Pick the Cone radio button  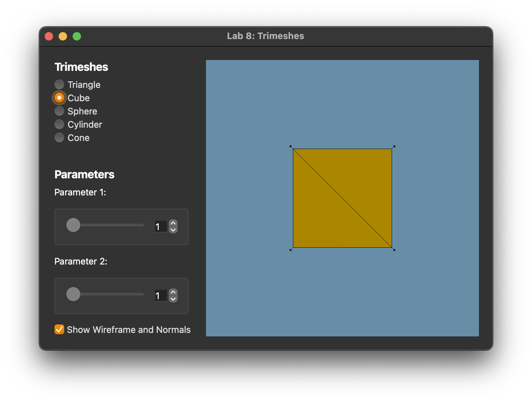(x=59, y=137)
